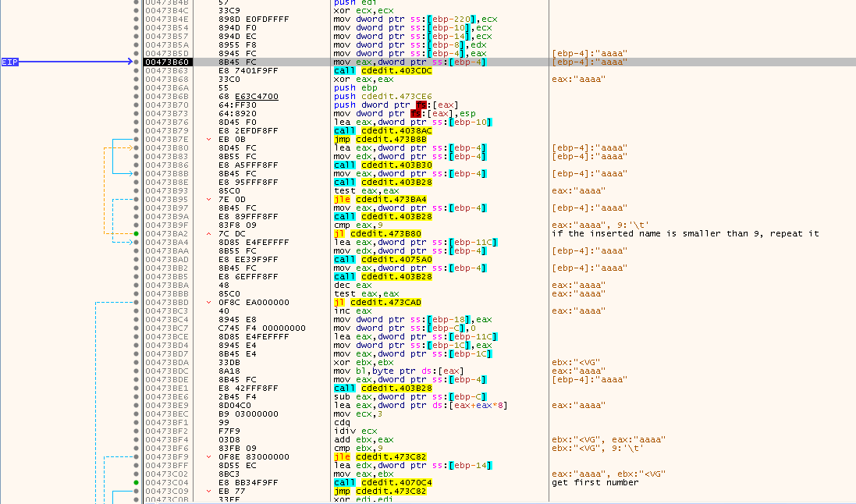Screen dimensions: 856x504
Task: Click jump-up arrow beside 7C DC bytes
Action: 208,233
